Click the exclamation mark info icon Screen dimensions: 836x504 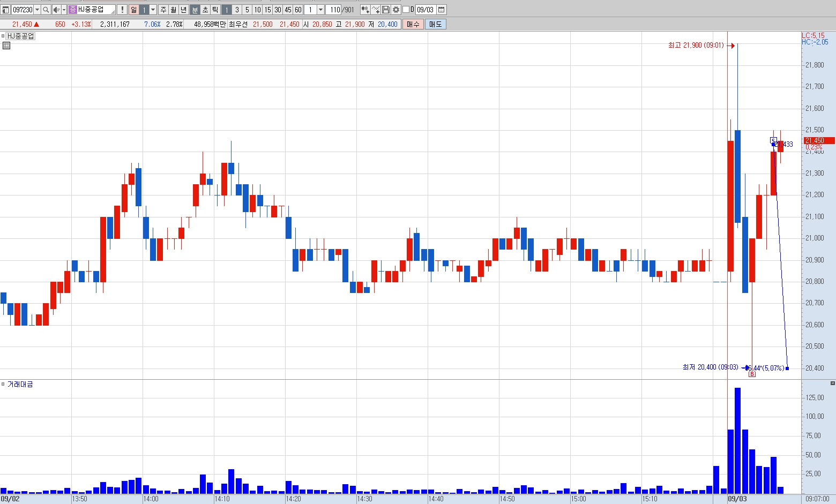[x=122, y=10]
